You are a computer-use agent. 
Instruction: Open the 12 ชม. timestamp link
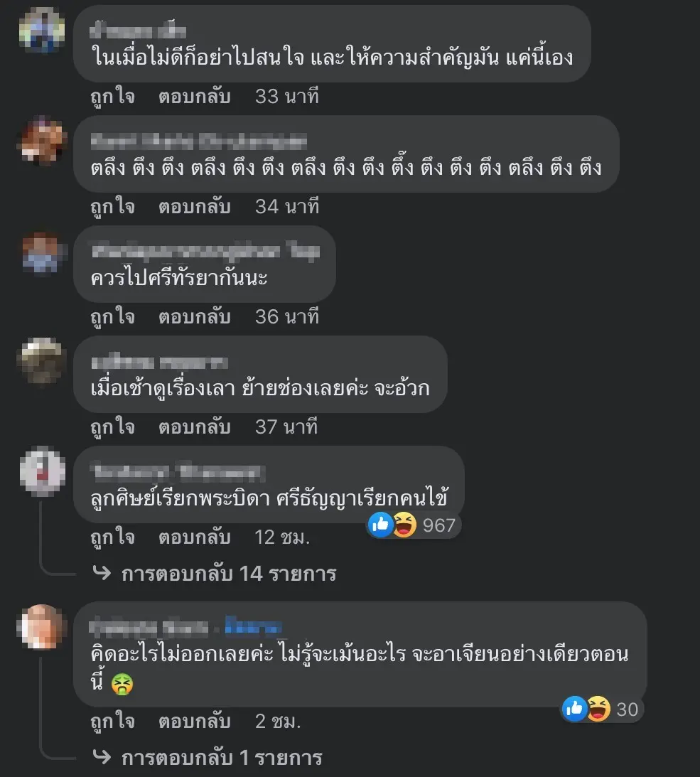(282, 537)
